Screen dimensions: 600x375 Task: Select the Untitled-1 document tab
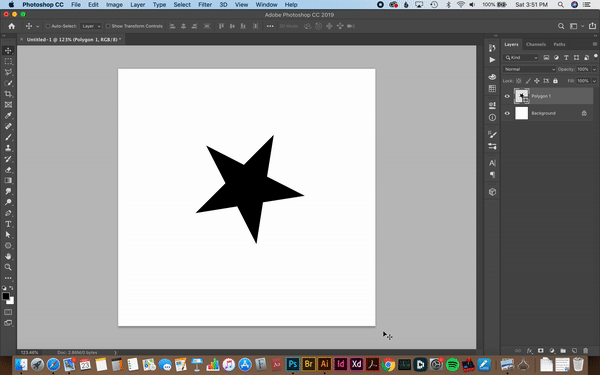click(73, 39)
